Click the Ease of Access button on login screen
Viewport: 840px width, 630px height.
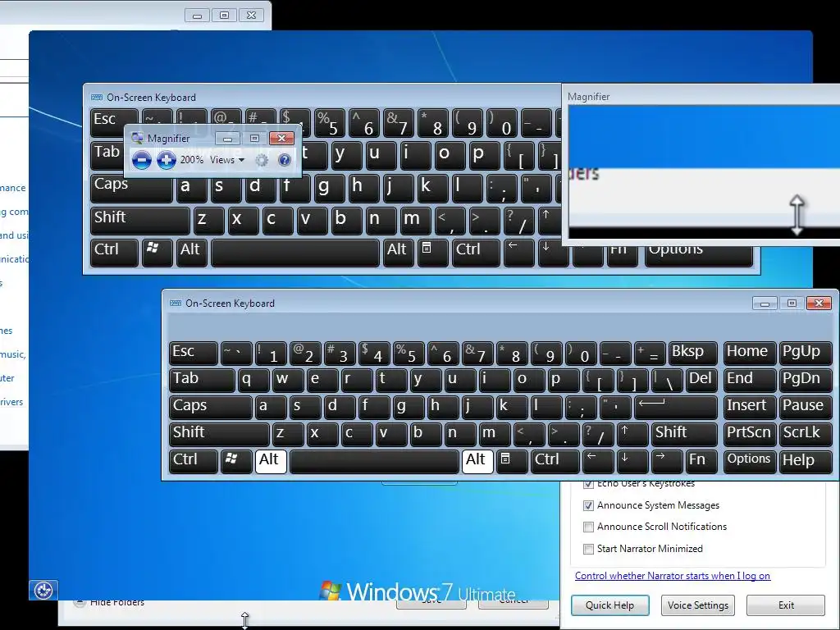click(43, 591)
